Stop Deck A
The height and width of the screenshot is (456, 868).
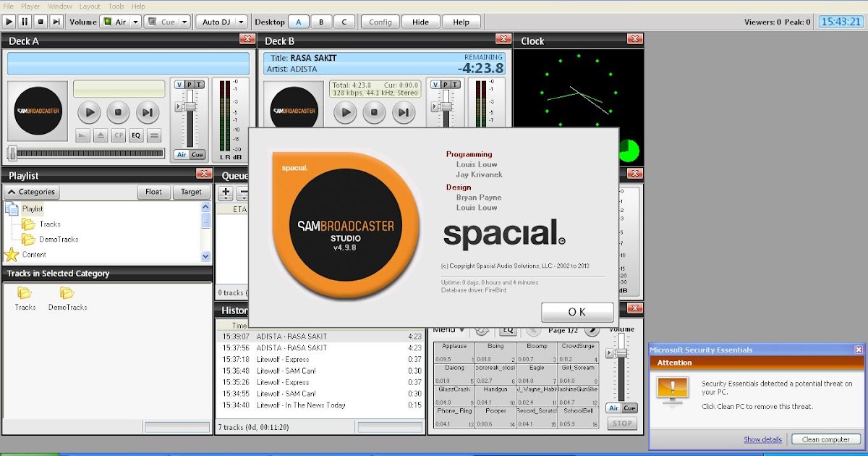pos(118,112)
